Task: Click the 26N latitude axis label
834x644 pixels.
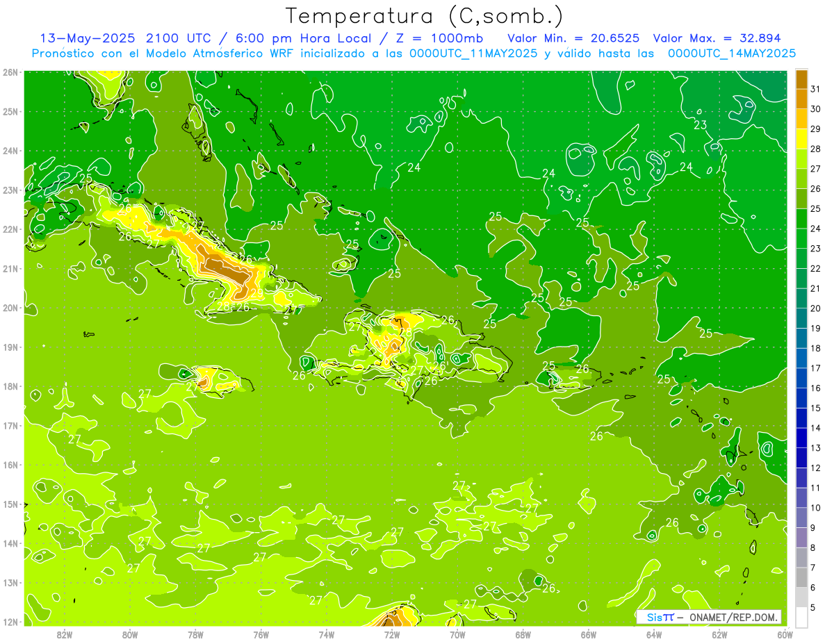Action: coord(10,72)
